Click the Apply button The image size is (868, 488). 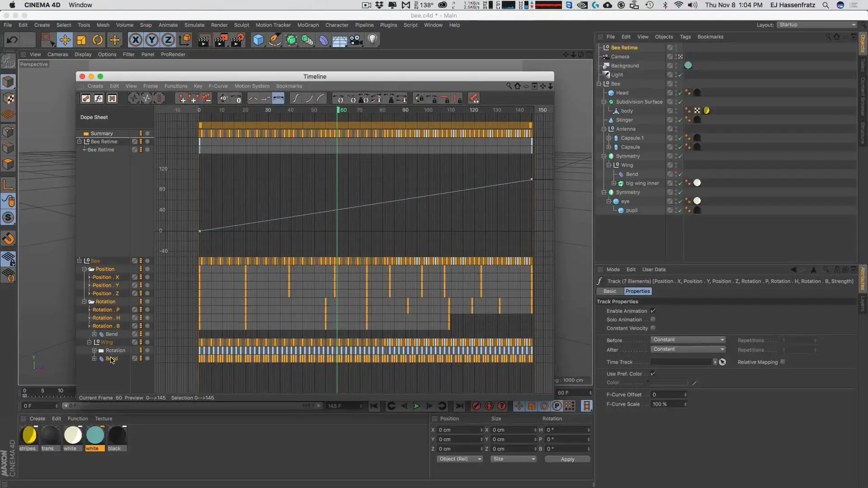567,459
